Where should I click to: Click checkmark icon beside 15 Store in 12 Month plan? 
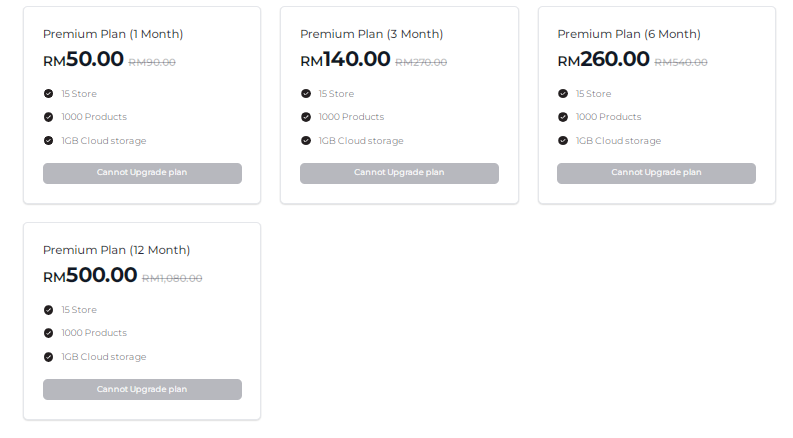point(48,310)
